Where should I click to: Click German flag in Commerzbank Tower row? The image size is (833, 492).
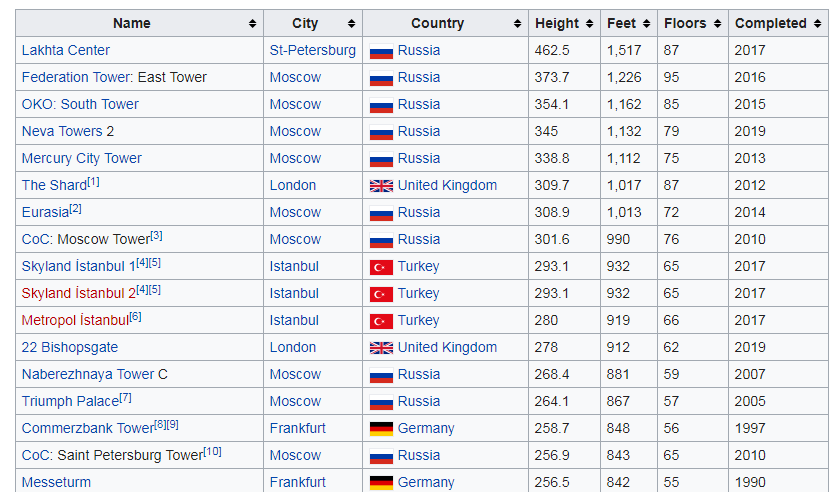[x=381, y=429]
